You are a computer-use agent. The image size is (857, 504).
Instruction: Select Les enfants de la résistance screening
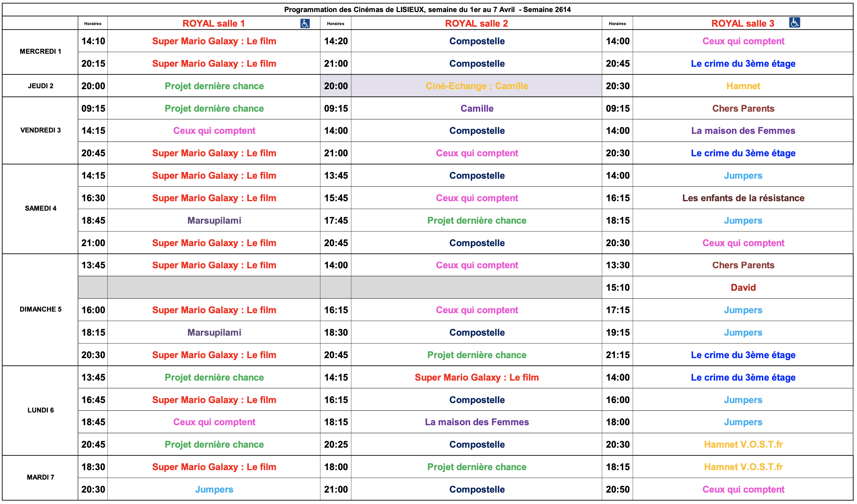point(743,198)
